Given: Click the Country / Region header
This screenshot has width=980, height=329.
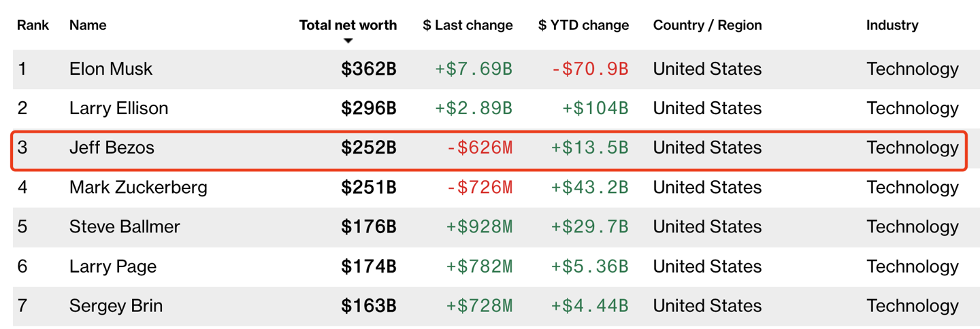Looking at the screenshot, I should click(x=707, y=25).
